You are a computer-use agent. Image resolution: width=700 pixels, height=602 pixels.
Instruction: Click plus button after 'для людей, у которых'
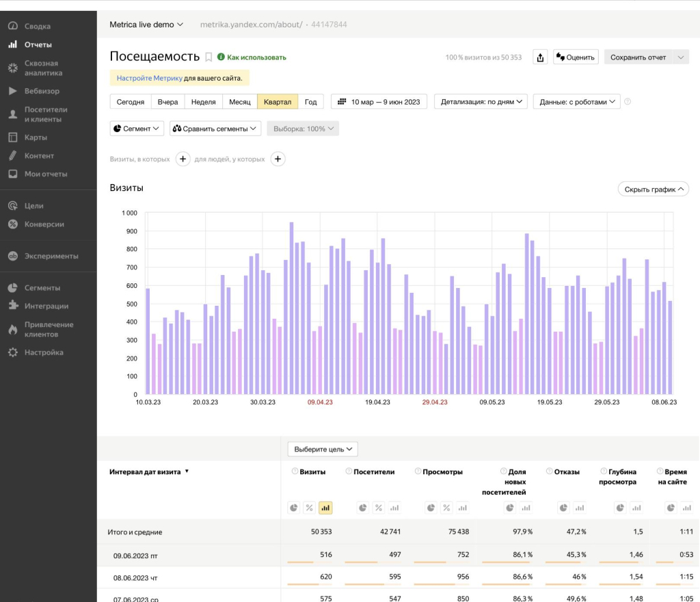click(x=278, y=159)
